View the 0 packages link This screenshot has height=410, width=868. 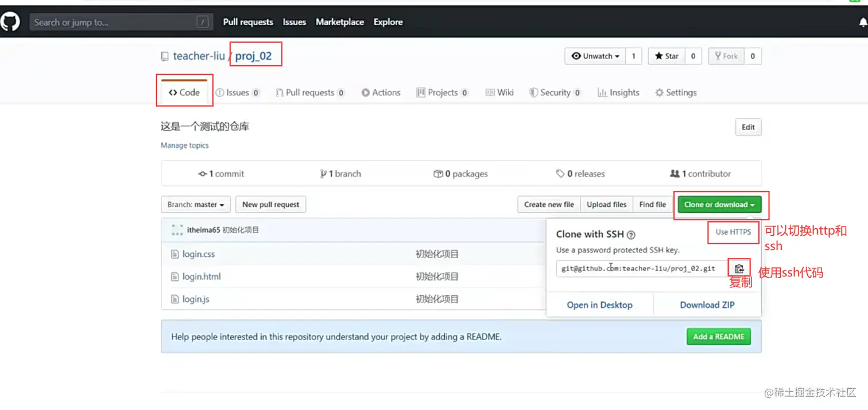[x=460, y=174]
